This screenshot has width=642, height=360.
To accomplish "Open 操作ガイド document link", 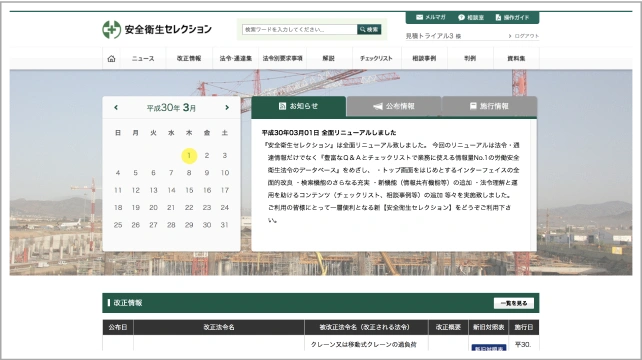I will click(512, 17).
